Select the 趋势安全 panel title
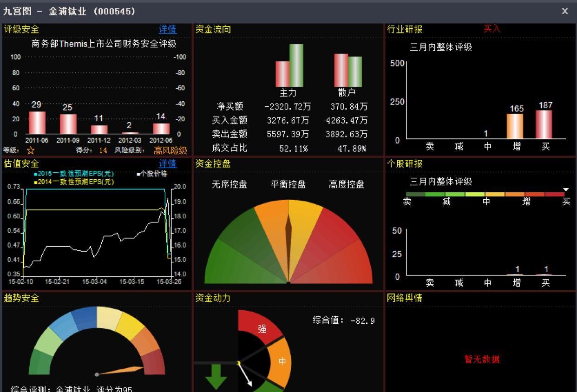577x392 pixels. [x=21, y=298]
